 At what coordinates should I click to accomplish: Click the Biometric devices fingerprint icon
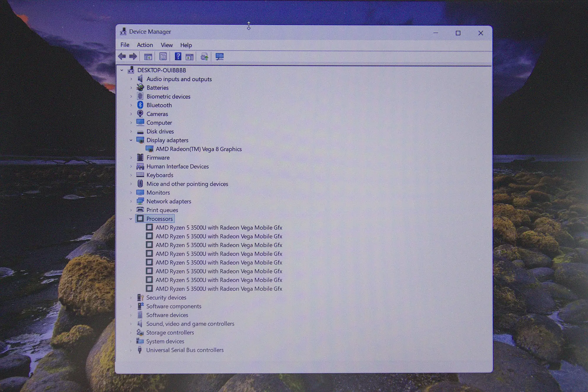point(140,96)
